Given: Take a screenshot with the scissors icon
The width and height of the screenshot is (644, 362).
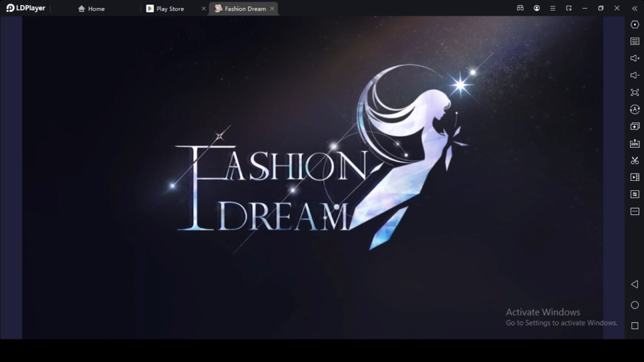Looking at the screenshot, I should tap(635, 160).
